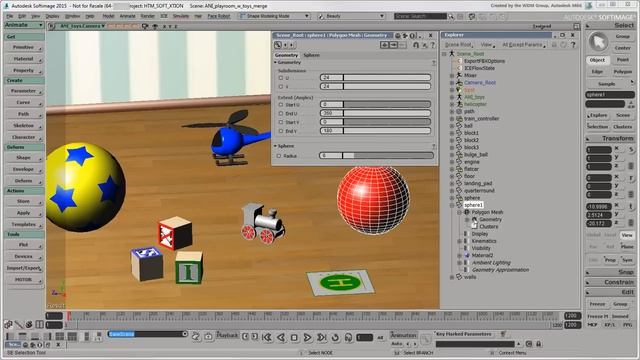Expand the helicopter node in Explorer

pyautogui.click(x=452, y=104)
